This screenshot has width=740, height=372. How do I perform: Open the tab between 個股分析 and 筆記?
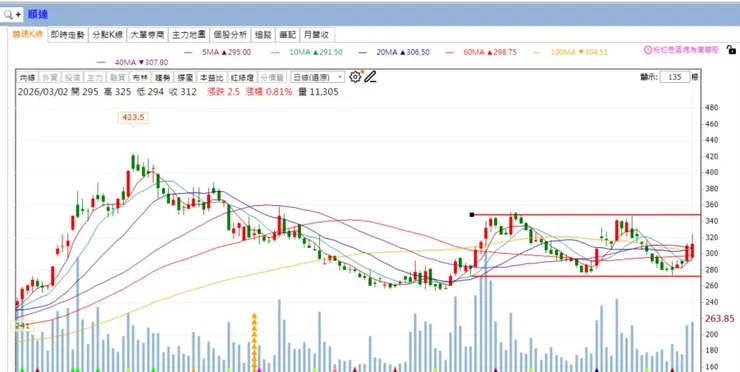[x=263, y=35]
